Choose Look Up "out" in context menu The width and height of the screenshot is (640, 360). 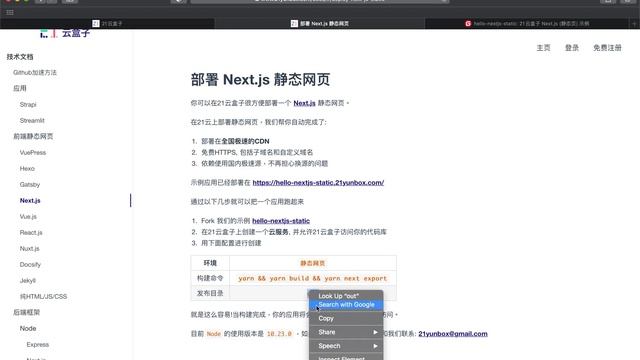(x=346, y=296)
